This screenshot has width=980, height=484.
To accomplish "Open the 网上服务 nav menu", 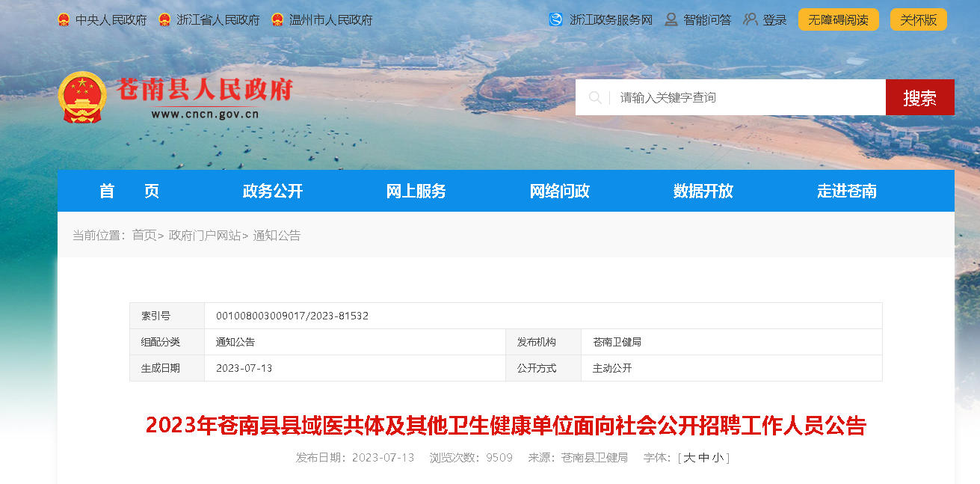I will tap(416, 191).
